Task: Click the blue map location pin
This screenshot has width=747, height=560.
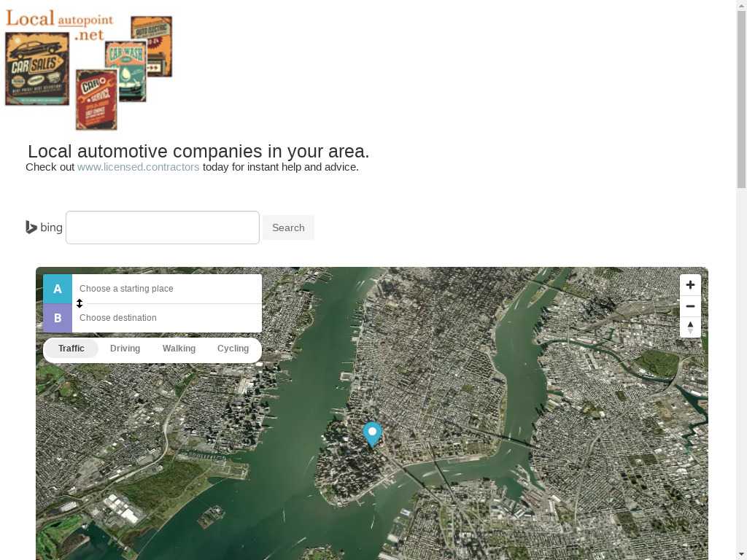Action: point(372,434)
